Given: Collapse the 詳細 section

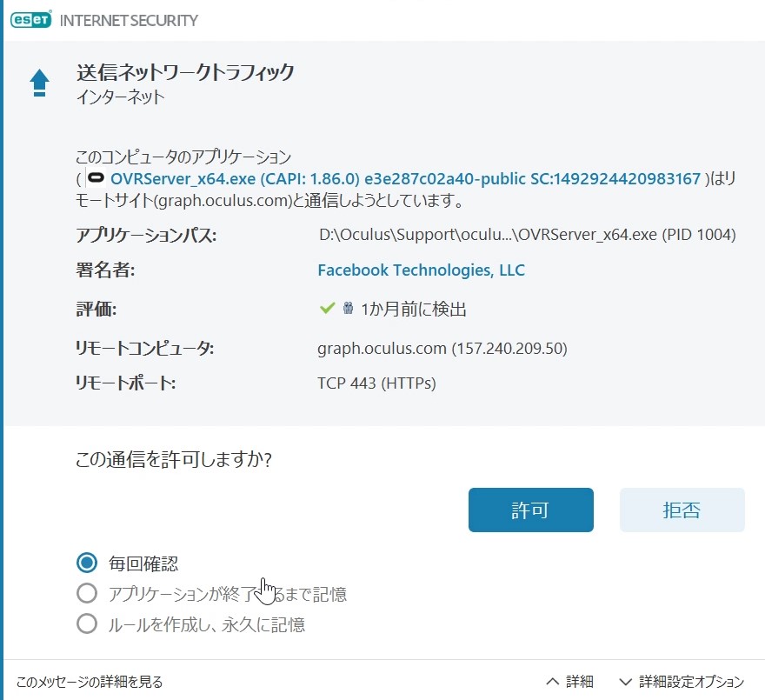Looking at the screenshot, I should (x=569, y=682).
